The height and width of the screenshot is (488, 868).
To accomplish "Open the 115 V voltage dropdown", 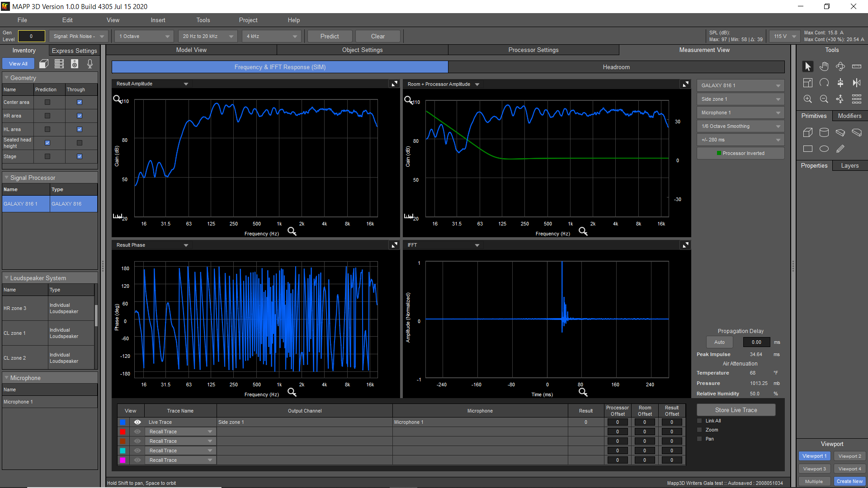I will pos(784,36).
